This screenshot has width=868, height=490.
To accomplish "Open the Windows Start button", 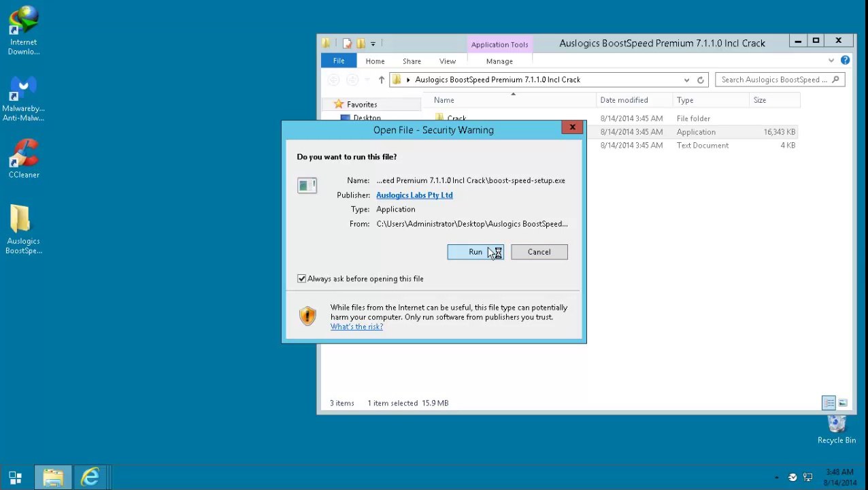I will point(15,478).
